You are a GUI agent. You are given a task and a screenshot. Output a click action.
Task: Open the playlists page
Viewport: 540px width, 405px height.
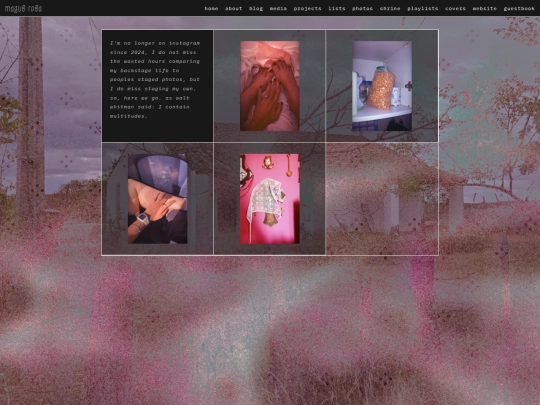coord(423,8)
